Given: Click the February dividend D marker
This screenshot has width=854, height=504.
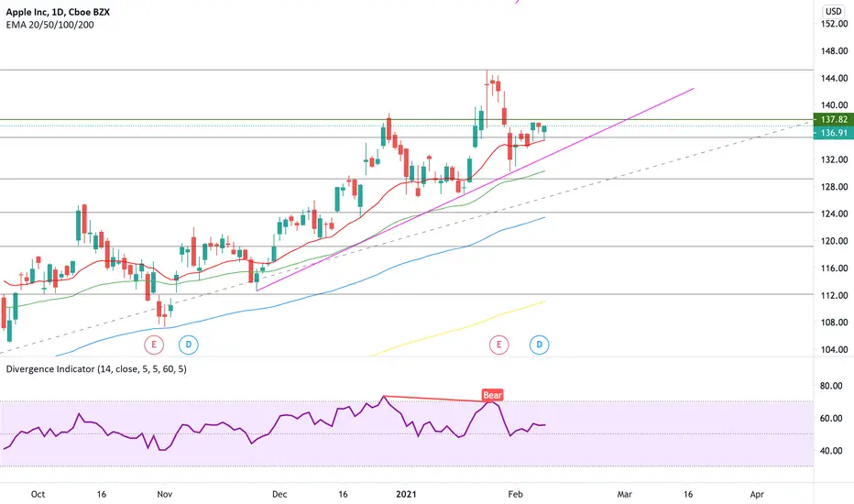Looking at the screenshot, I should click(x=539, y=345).
